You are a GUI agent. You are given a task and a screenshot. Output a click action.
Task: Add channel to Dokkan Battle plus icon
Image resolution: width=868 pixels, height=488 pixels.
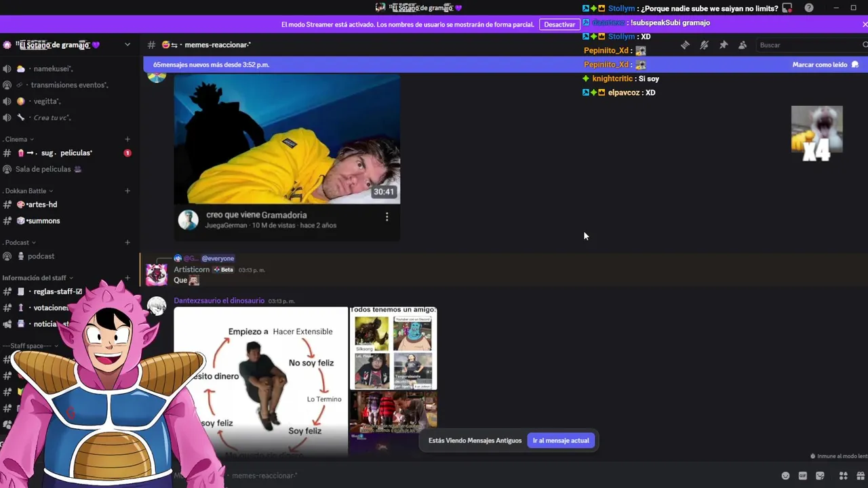point(127,190)
